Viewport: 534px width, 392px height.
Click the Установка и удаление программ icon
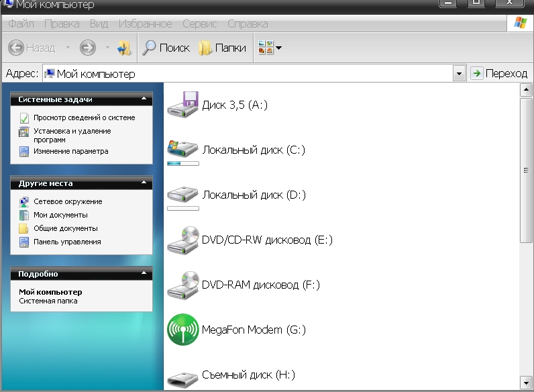(24, 132)
